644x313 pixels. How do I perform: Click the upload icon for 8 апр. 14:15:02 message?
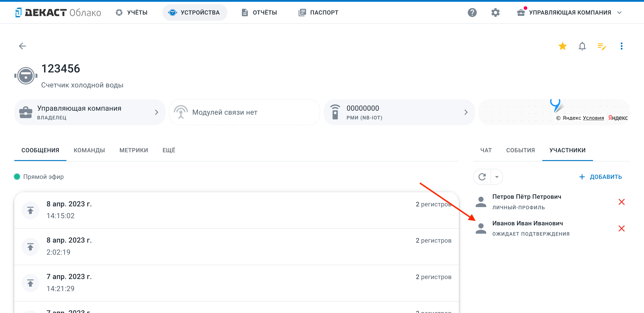pyautogui.click(x=30, y=210)
